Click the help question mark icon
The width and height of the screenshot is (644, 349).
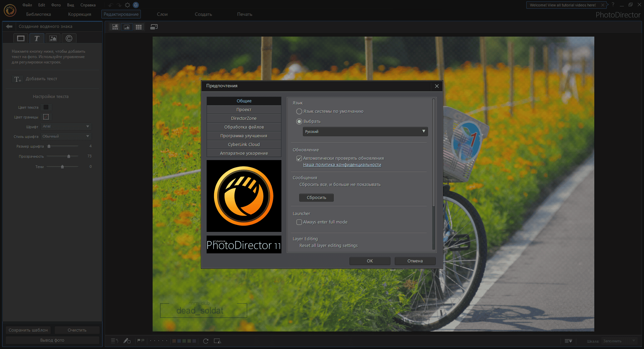[613, 5]
